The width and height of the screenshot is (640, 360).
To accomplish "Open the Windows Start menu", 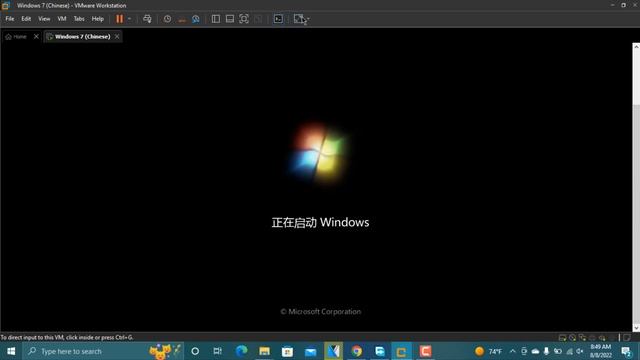I will 11,351.
